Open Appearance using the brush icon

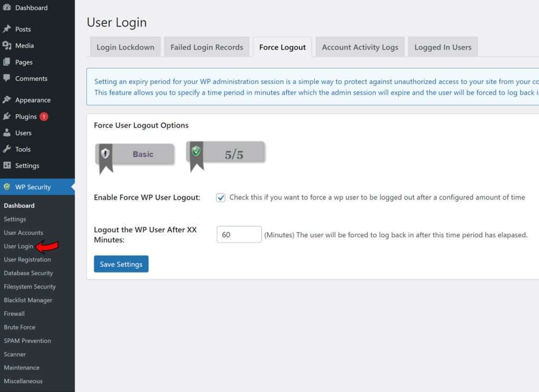pos(6,99)
